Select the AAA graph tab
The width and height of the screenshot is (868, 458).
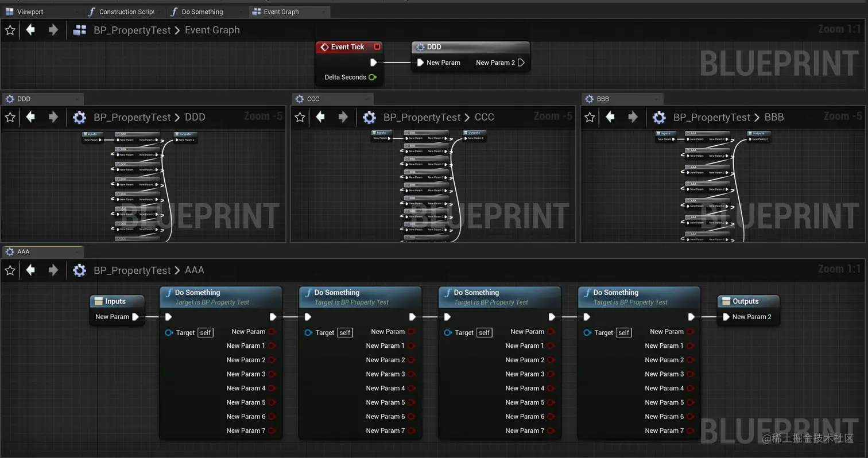42,251
